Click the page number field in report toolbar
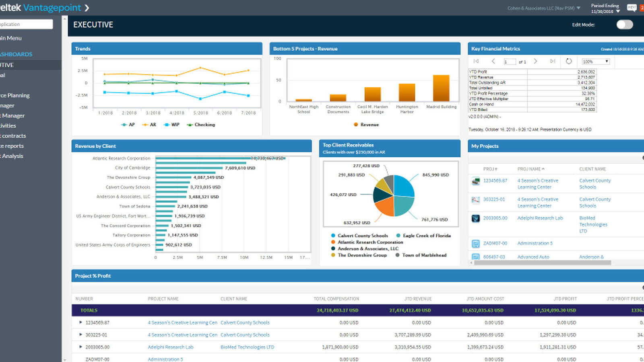 coord(510,62)
